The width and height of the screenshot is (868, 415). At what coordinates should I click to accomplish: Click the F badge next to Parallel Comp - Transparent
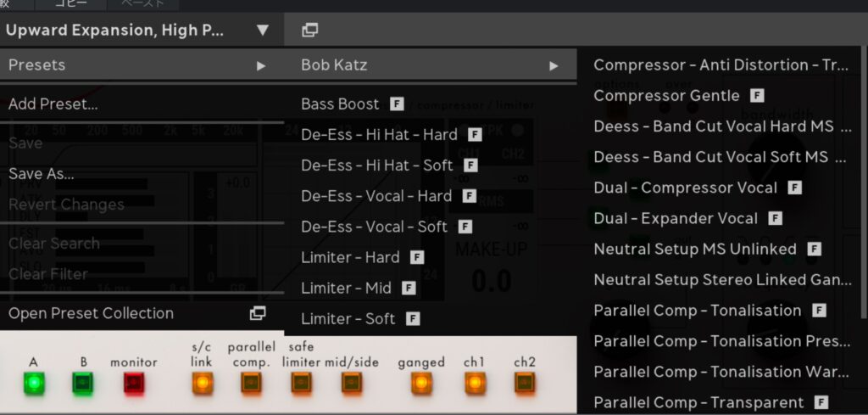(819, 402)
